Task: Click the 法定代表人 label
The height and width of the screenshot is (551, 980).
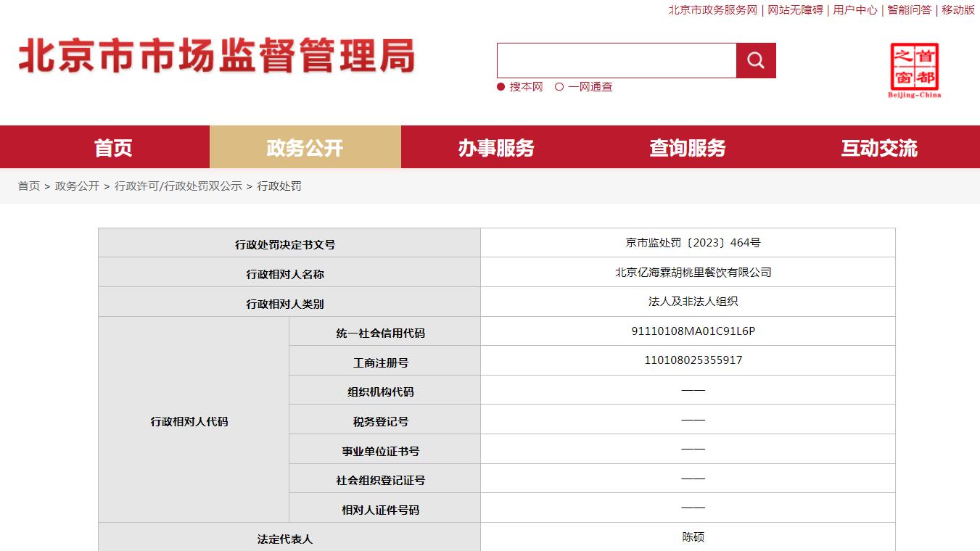Action: (285, 540)
